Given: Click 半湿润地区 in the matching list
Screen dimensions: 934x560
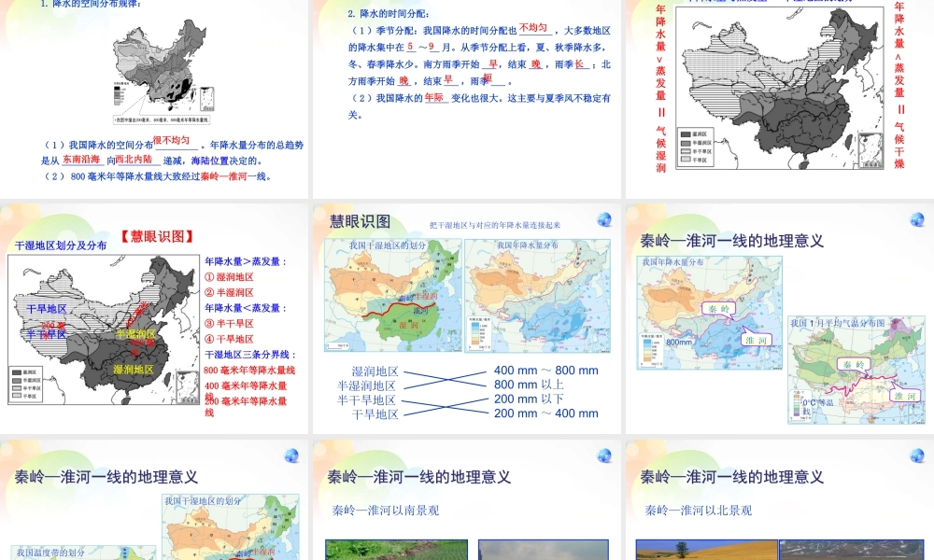Looking at the screenshot, I should (x=366, y=385).
